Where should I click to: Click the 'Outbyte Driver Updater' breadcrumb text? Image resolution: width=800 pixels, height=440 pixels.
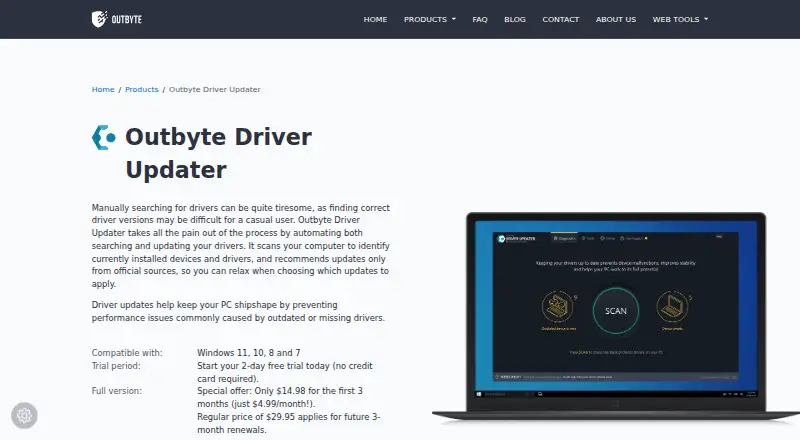(215, 89)
